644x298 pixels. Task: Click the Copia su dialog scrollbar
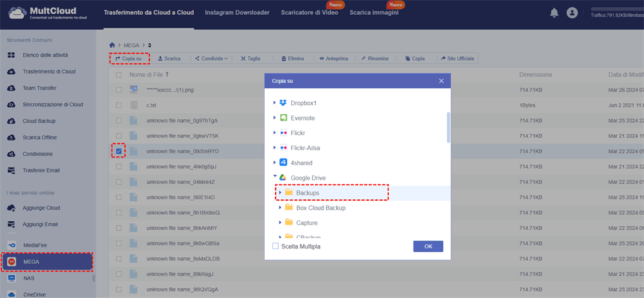tap(448, 128)
